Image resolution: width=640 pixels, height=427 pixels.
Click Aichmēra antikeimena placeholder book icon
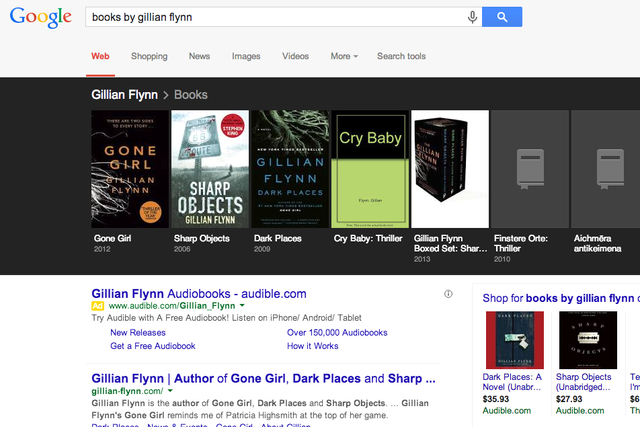click(610, 169)
